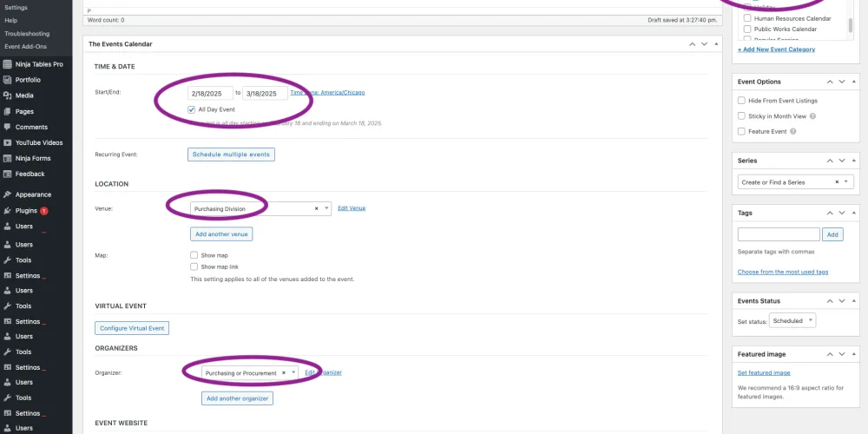Expand the Organizer dropdown
868x434 pixels.
(x=293, y=372)
